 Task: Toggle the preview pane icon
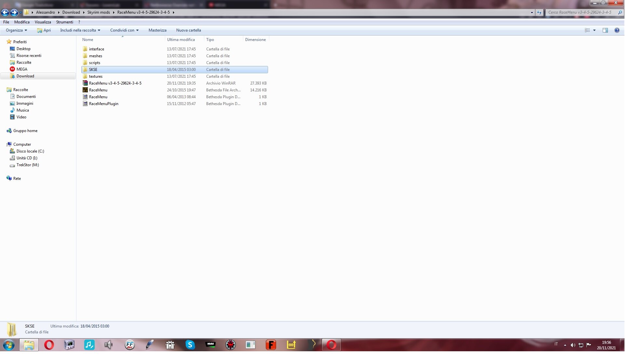(605, 30)
